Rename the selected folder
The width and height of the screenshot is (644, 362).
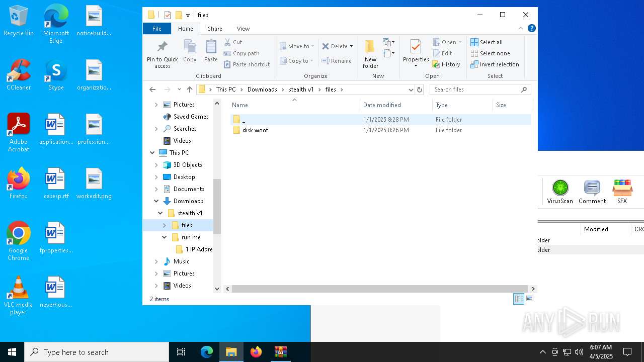pyautogui.click(x=337, y=61)
